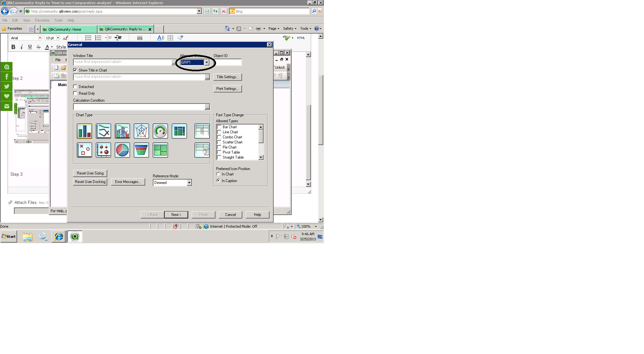Screen dimensions: 644x354
Task: Open the Favorites menu
Action: [42, 20]
